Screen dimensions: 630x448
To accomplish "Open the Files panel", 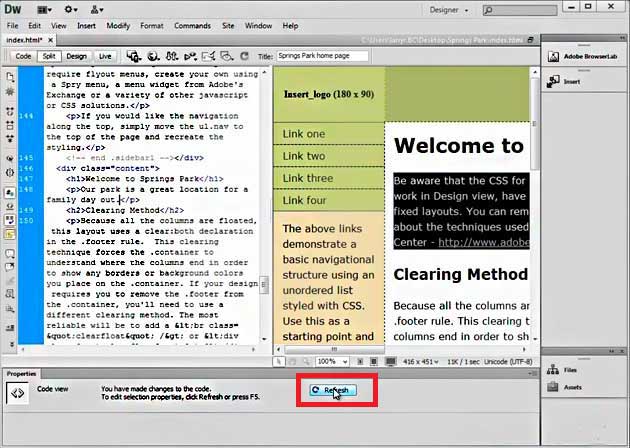I will pos(562,370).
